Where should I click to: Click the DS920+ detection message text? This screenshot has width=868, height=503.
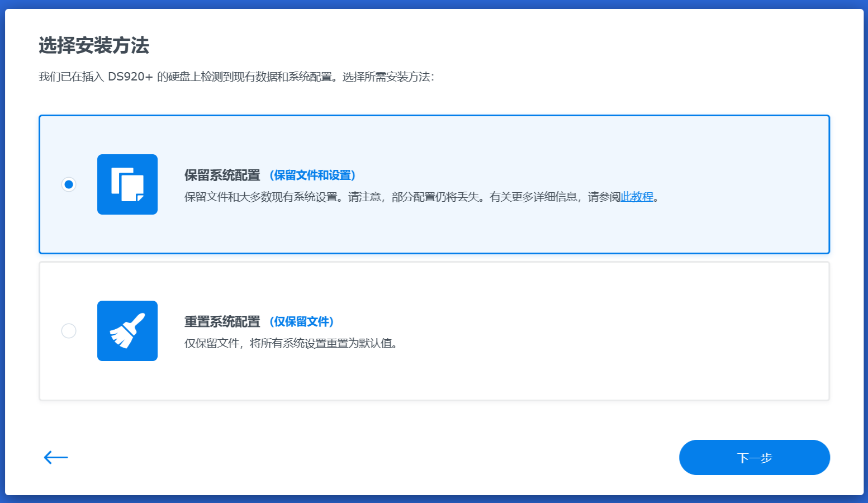click(x=236, y=77)
